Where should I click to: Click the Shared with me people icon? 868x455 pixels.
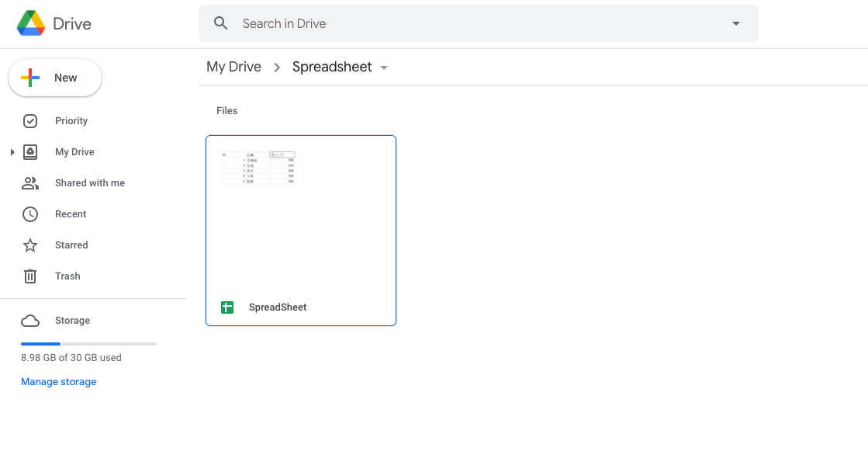30,183
